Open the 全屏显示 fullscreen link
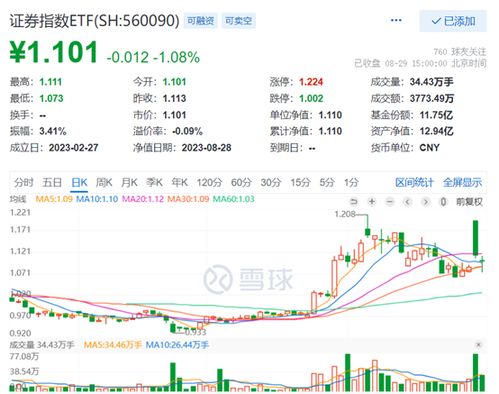The image size is (499, 394). coord(462,183)
